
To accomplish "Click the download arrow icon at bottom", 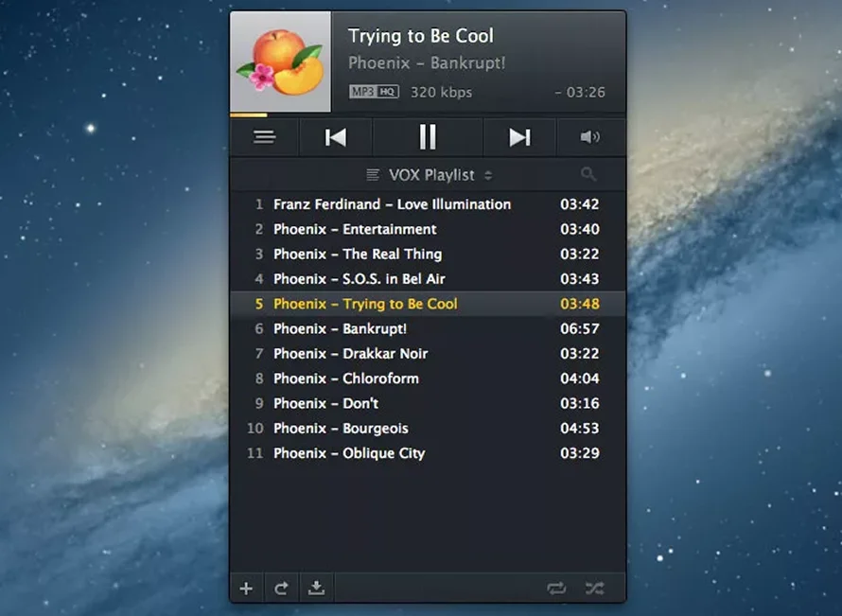I will tap(316, 589).
